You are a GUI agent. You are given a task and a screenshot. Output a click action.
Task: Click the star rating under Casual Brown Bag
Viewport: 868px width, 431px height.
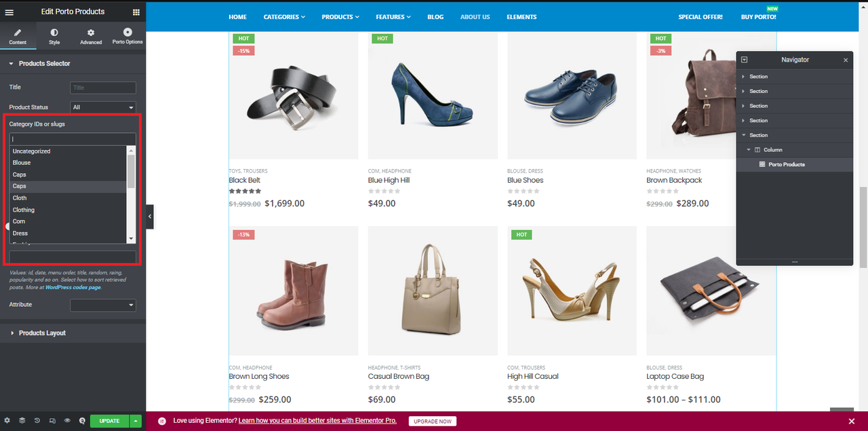click(384, 388)
